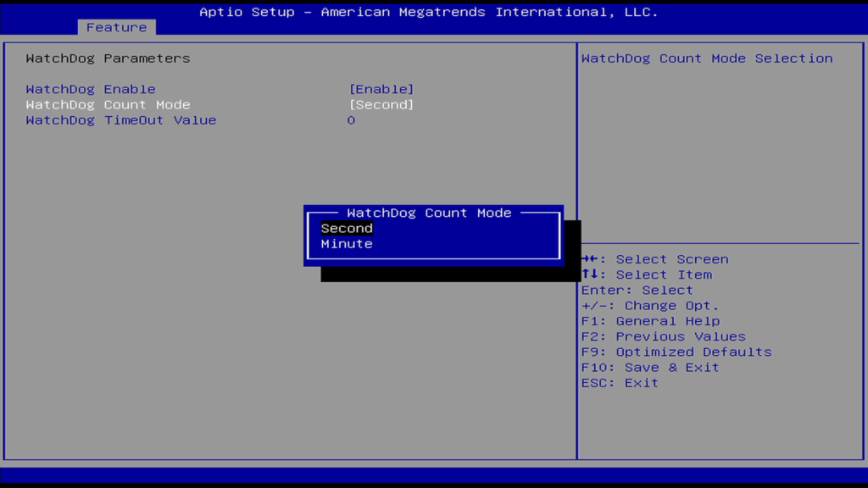868x488 pixels.
Task: Pick the Minute option in the popup
Action: (347, 244)
